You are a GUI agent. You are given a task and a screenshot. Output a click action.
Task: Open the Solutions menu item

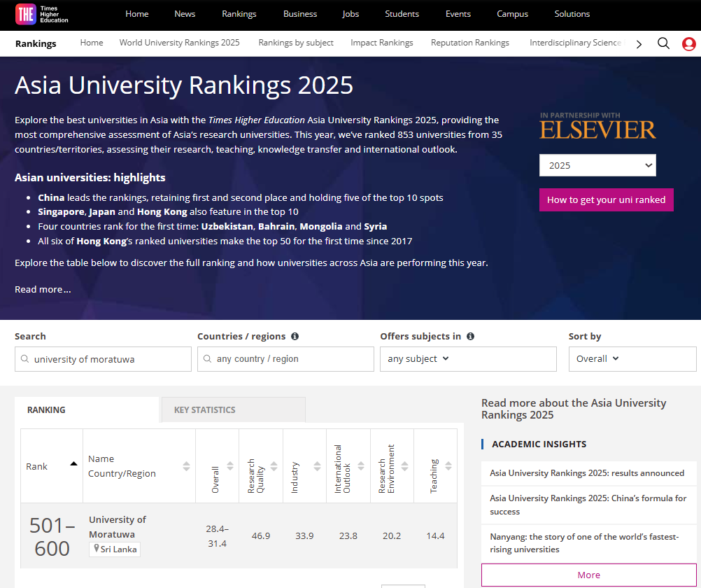click(572, 14)
